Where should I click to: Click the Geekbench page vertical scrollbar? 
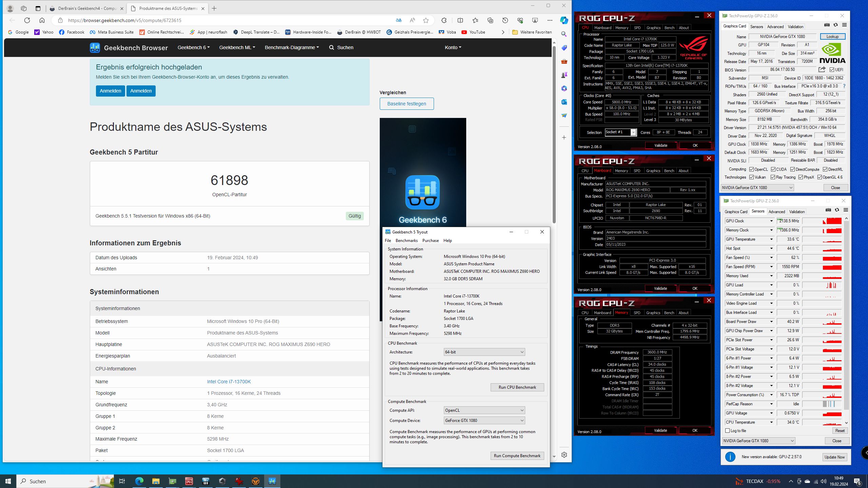[x=554, y=134]
